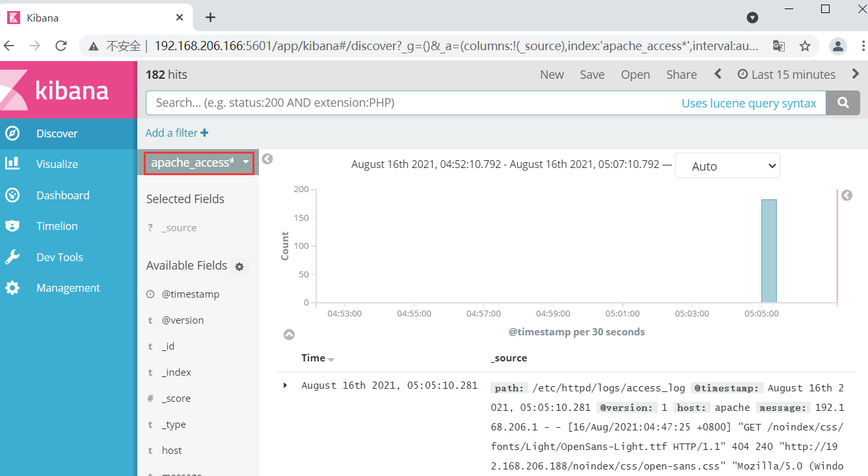Select the host field
868x476 pixels.
pyautogui.click(x=172, y=451)
